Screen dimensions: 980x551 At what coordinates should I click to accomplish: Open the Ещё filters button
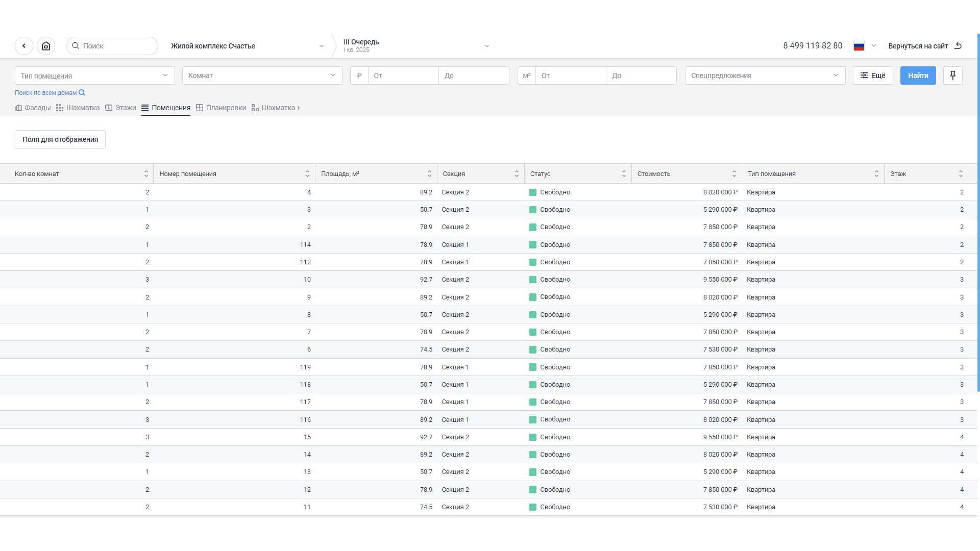[x=873, y=76]
